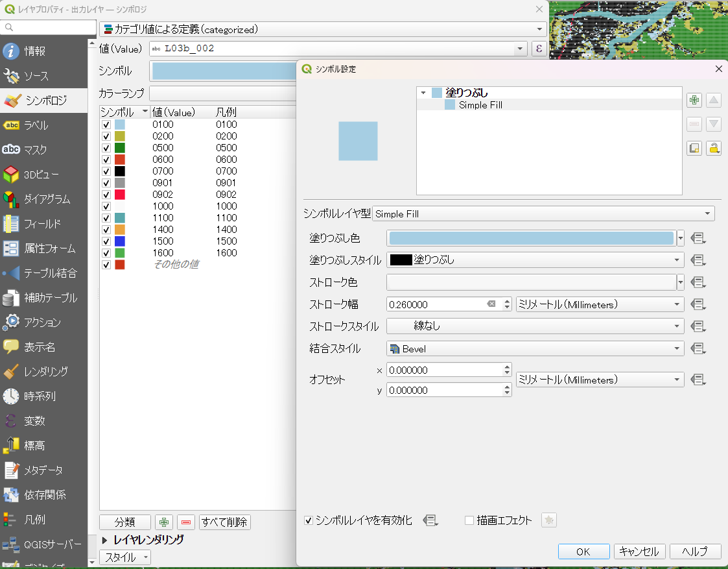Move symbol layer down
728x569 pixels.
(x=714, y=124)
